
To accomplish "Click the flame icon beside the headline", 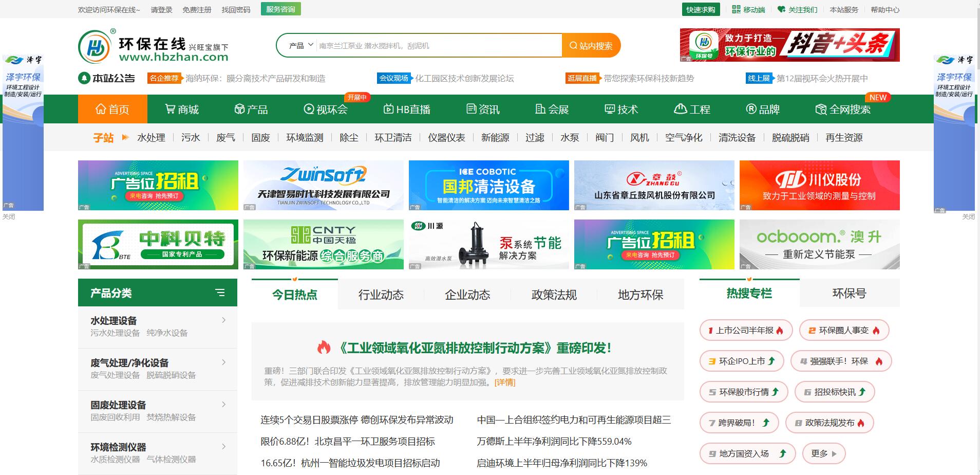I will tap(324, 348).
